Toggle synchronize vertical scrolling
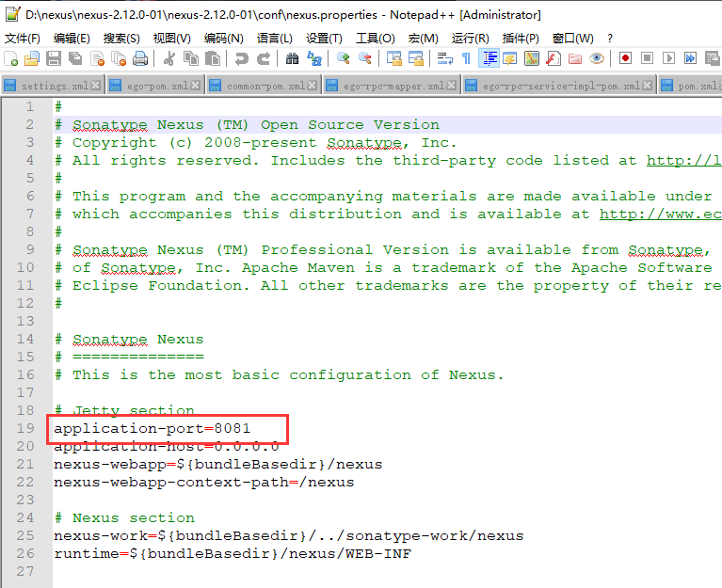The height and width of the screenshot is (588, 722). pyautogui.click(x=393, y=58)
